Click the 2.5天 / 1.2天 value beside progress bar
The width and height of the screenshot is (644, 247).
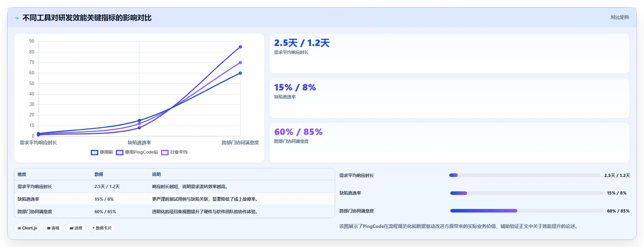617,176
